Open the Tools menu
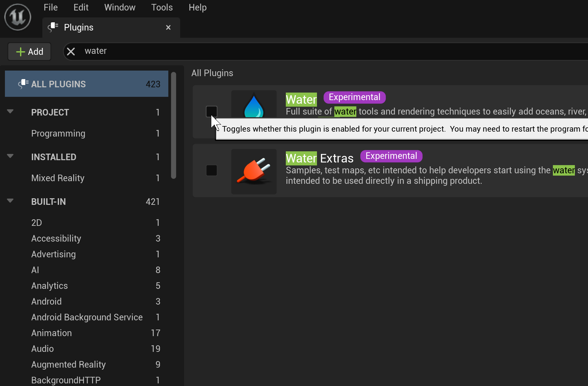The height and width of the screenshot is (386, 588). (x=162, y=7)
